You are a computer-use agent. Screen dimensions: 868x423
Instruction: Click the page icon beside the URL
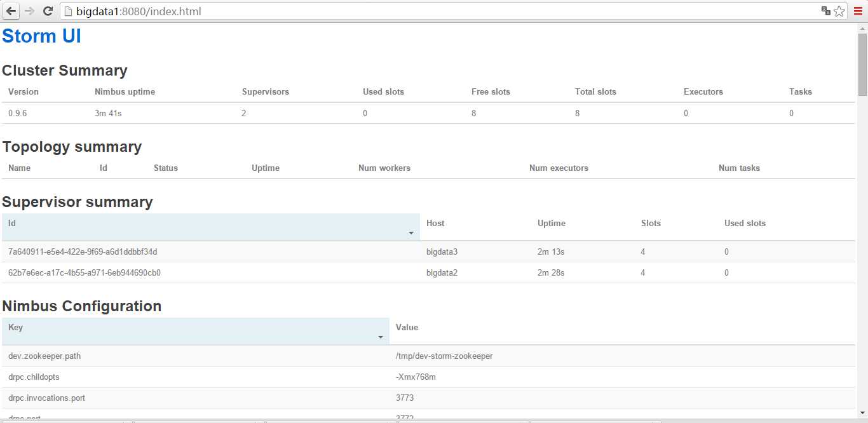[x=69, y=11]
